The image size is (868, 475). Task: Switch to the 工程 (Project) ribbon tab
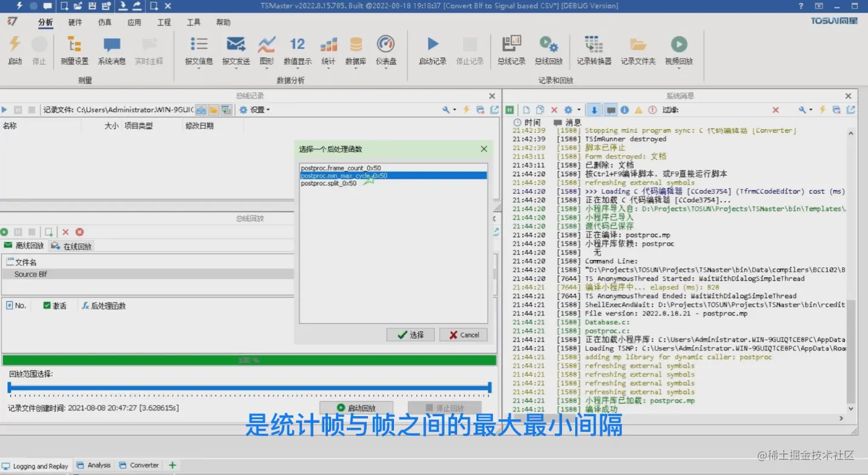coord(164,22)
